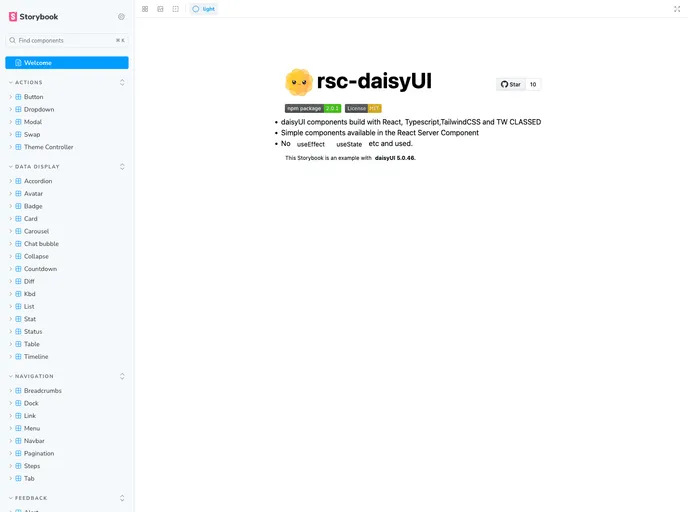The width and height of the screenshot is (688, 512).
Task: Expand the Status component
Action: point(67,332)
